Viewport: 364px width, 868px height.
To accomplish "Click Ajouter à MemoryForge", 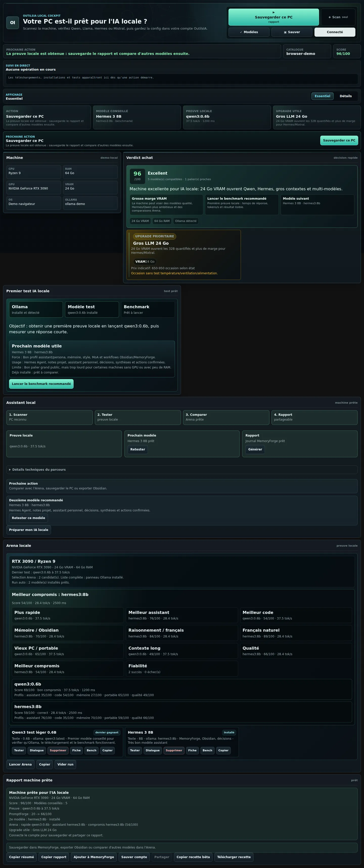I will (x=94, y=857).
